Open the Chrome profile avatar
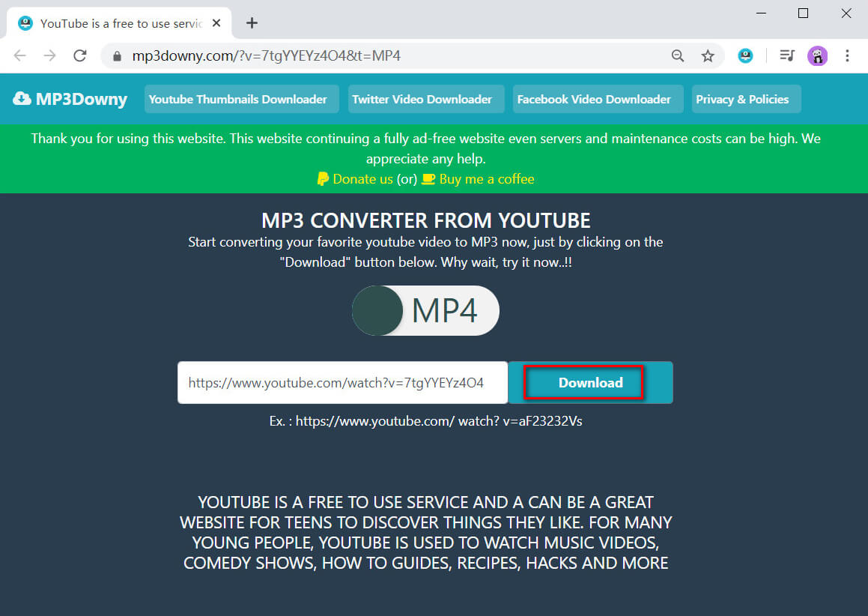This screenshot has width=868, height=616. 817,55
